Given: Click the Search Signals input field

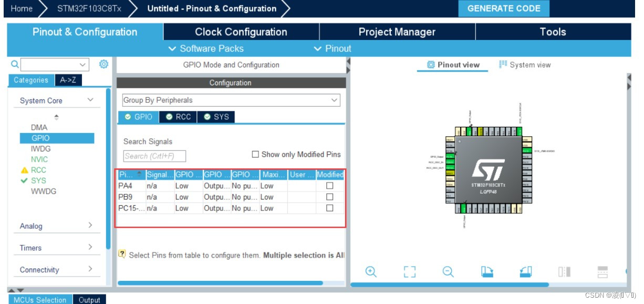Looking at the screenshot, I should pyautogui.click(x=154, y=156).
